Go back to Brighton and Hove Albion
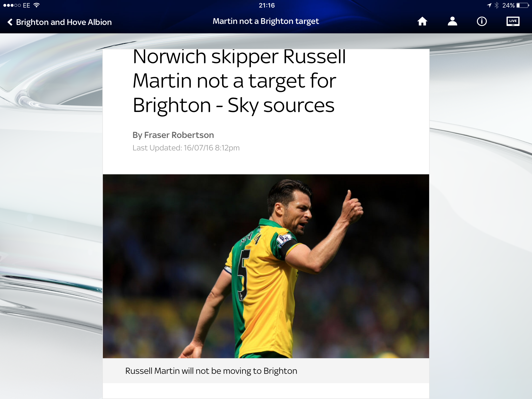This screenshot has width=532, height=399. [64, 22]
